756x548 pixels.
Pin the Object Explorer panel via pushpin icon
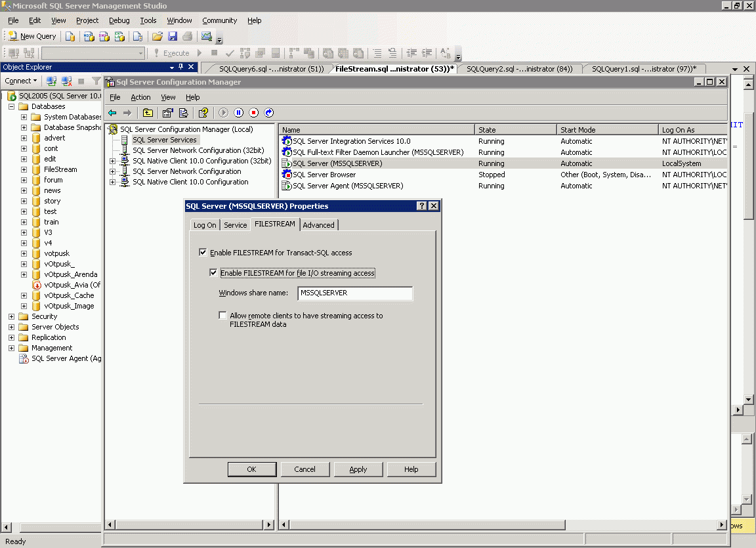point(181,67)
